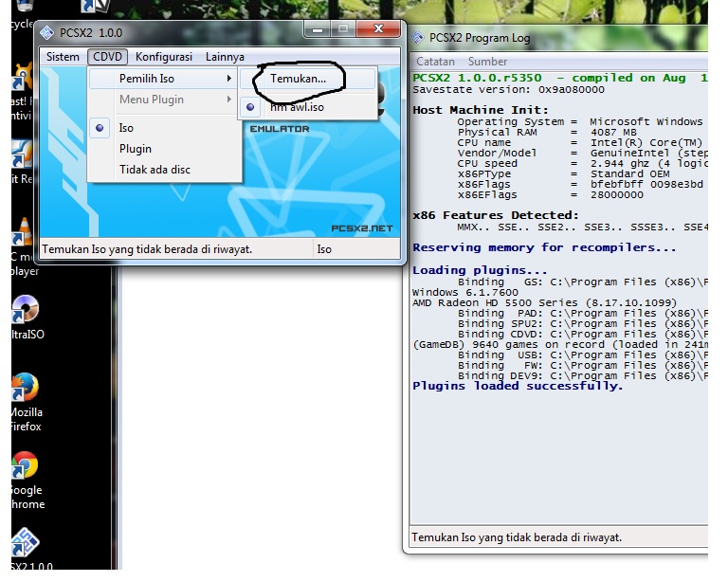Viewport: 728px width, 582px height.
Task: Open the Sistem menu
Action: 63,57
